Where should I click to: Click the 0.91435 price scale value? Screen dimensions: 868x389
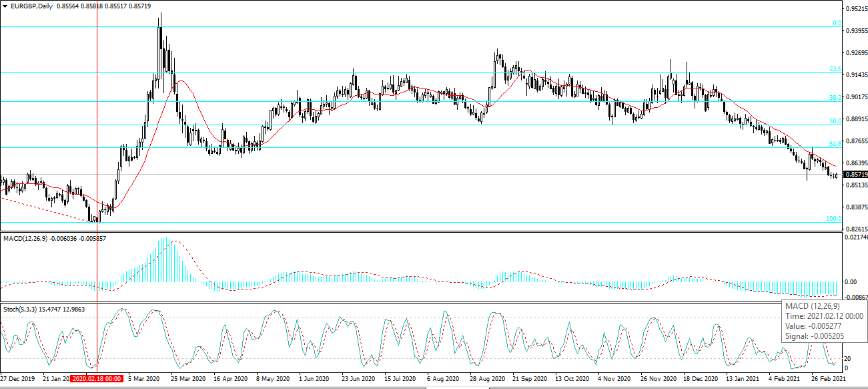856,75
